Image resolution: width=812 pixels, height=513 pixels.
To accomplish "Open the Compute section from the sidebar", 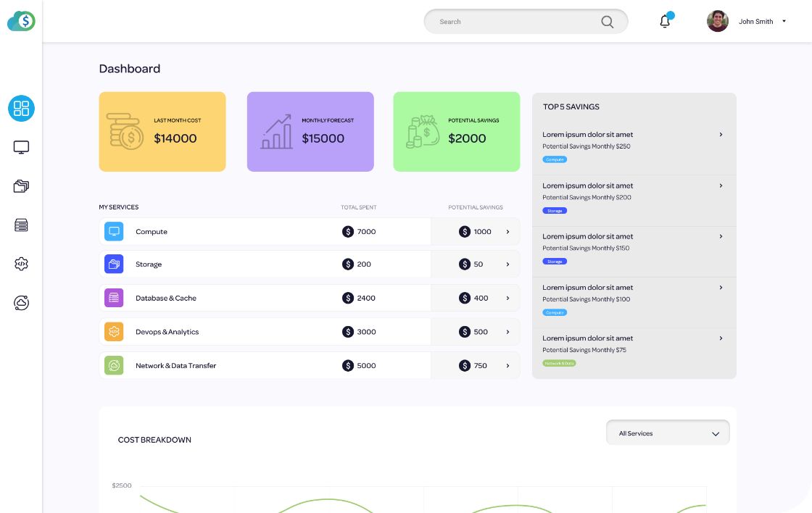I will click(21, 146).
